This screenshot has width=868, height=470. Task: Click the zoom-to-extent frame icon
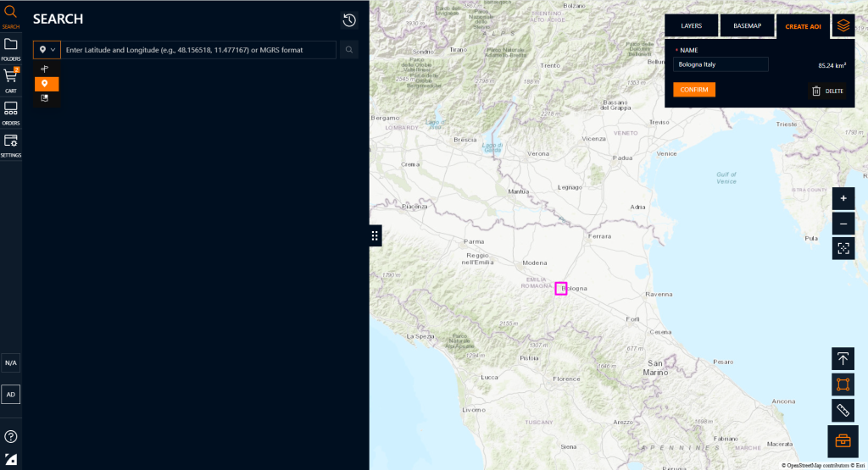point(843,249)
